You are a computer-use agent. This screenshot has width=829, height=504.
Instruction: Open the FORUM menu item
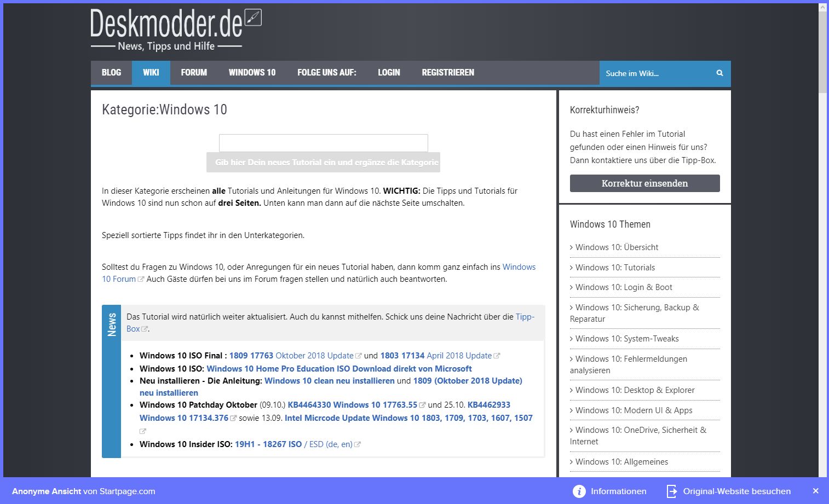[194, 72]
